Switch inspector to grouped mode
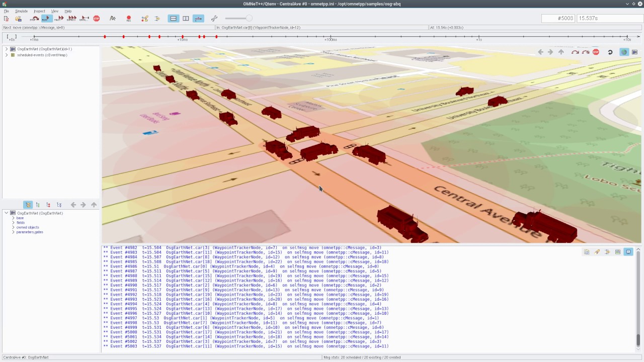The image size is (644, 362). [x=28, y=205]
